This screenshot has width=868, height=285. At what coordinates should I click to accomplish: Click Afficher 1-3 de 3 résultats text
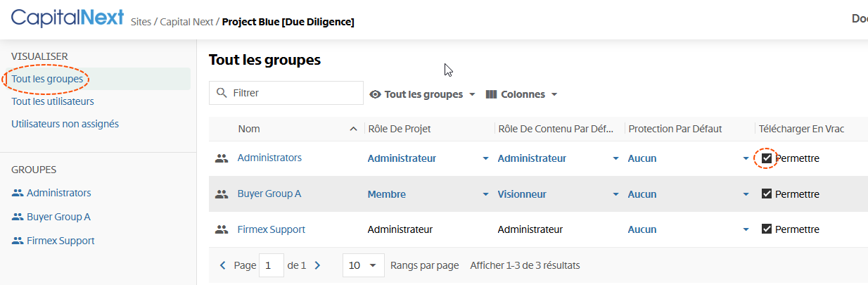[x=525, y=265]
